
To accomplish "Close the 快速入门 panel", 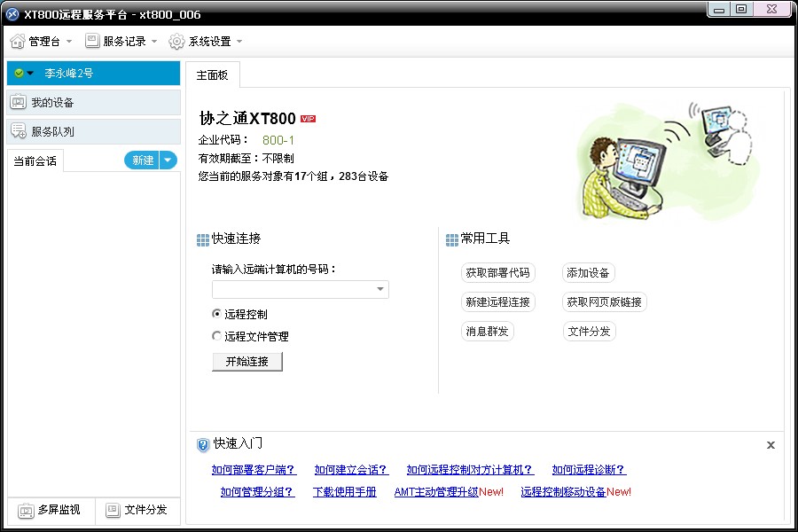I will click(771, 445).
